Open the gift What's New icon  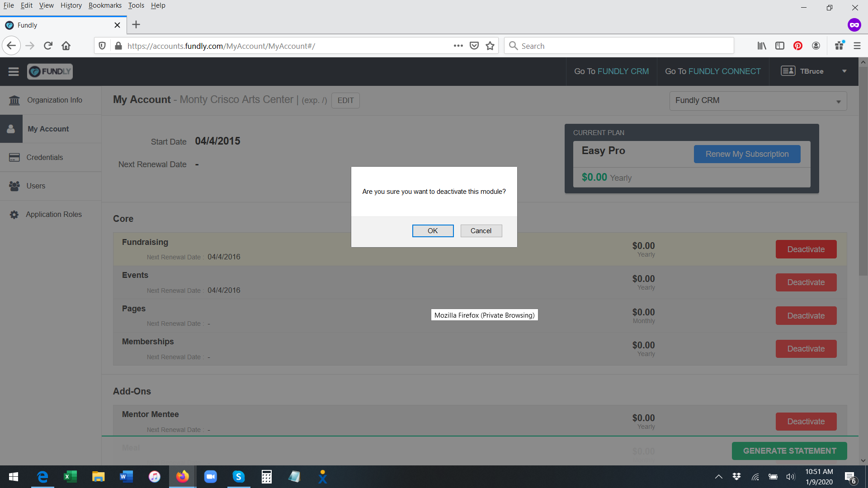pos(840,46)
